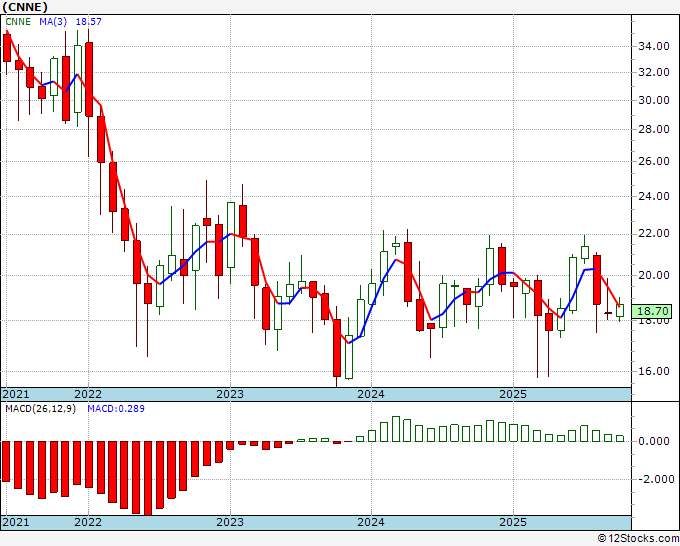Image resolution: width=680 pixels, height=546 pixels.
Task: Click the last green candlestick near 18.70
Action: click(x=620, y=310)
